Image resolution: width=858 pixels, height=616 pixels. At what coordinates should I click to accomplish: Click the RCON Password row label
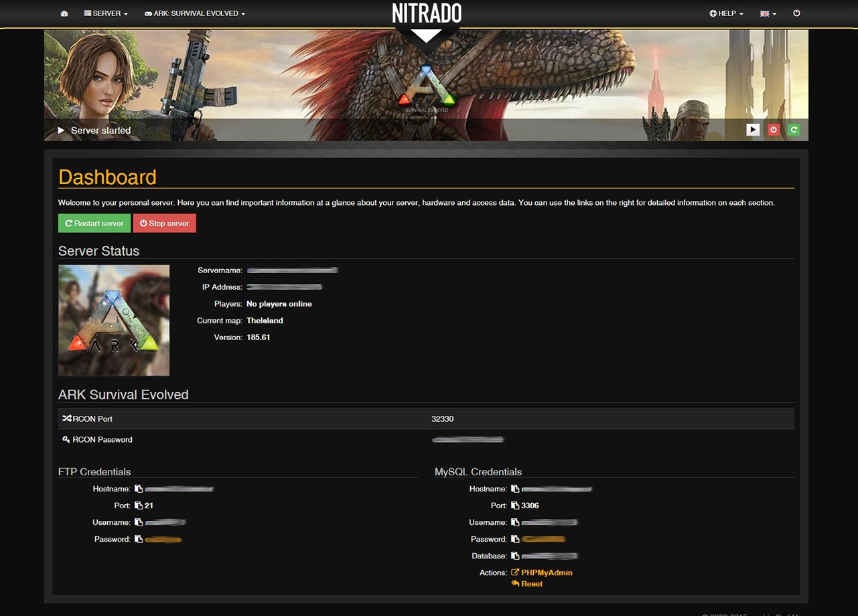[x=98, y=440]
